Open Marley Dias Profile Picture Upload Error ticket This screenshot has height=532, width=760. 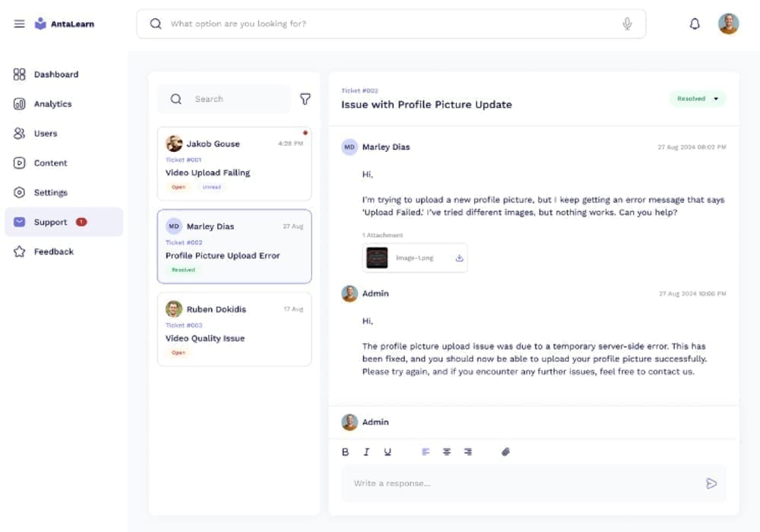[234, 246]
